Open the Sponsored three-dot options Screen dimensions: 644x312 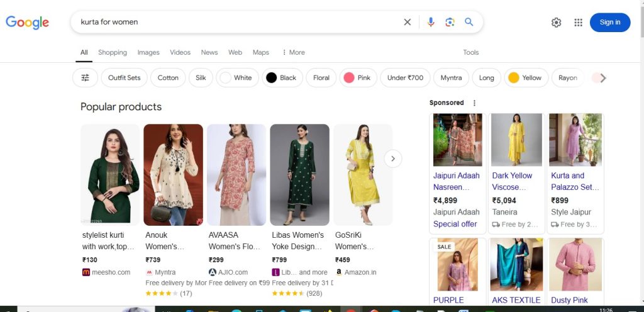(474, 103)
